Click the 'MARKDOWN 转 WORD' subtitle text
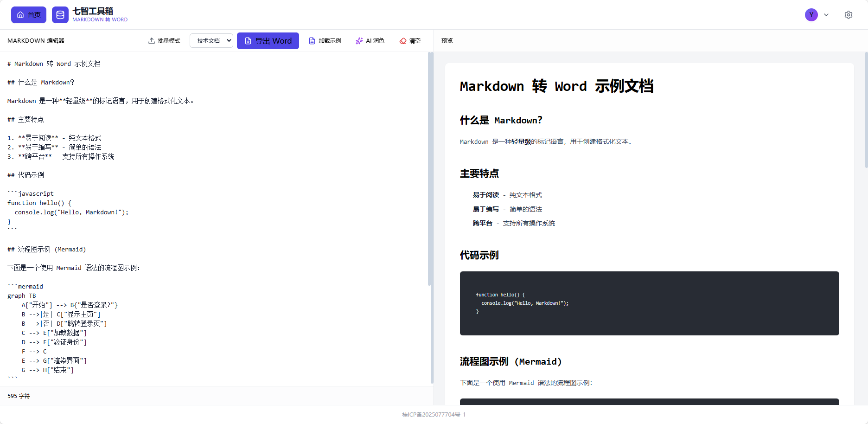 [x=100, y=19]
